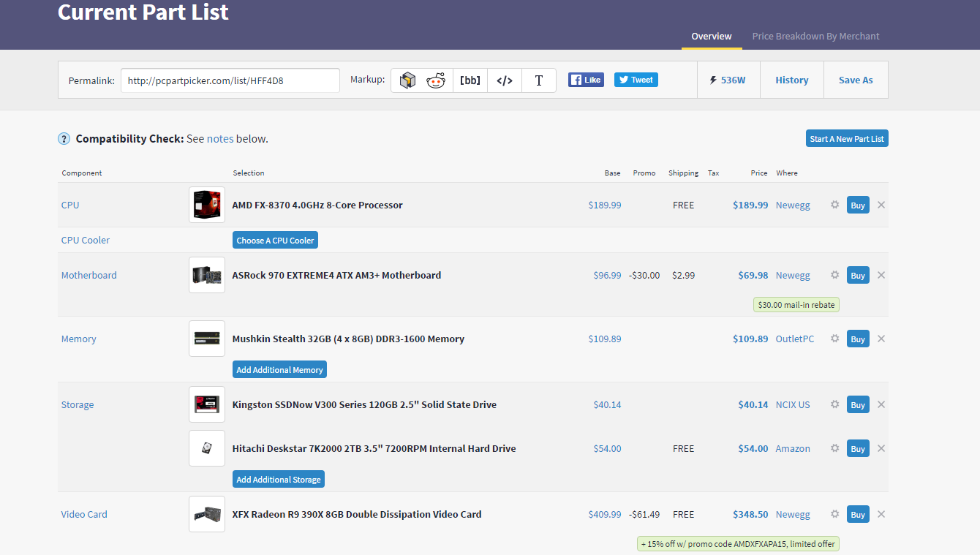The height and width of the screenshot is (555, 980).
Task: Select the Reddit markup icon
Action: 436,80
